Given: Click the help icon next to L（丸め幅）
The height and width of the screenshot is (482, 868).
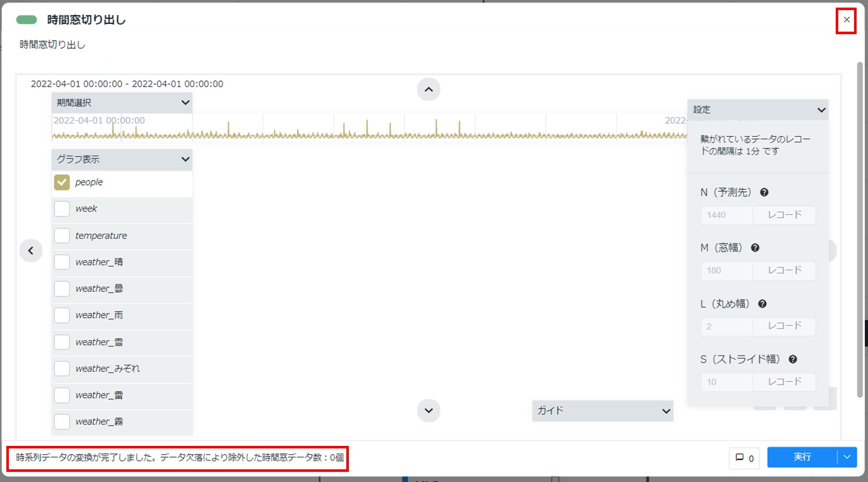Looking at the screenshot, I should pyautogui.click(x=762, y=304).
